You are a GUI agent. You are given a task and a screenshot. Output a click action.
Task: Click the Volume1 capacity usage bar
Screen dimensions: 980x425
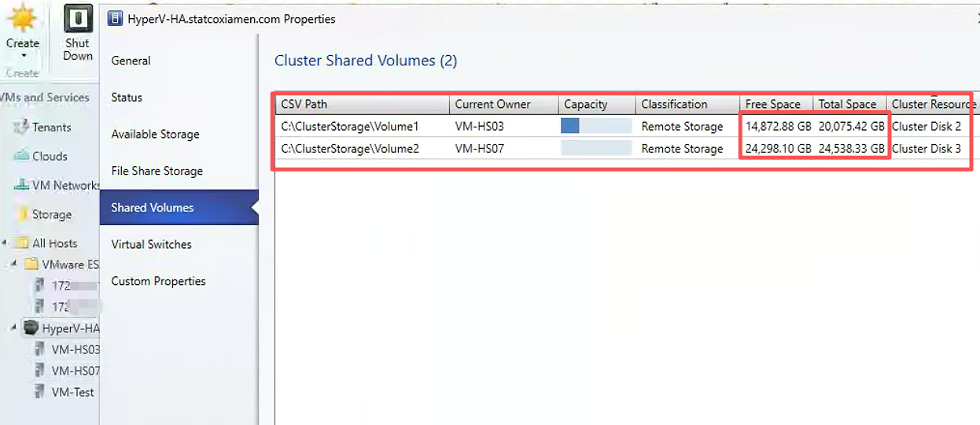click(596, 126)
